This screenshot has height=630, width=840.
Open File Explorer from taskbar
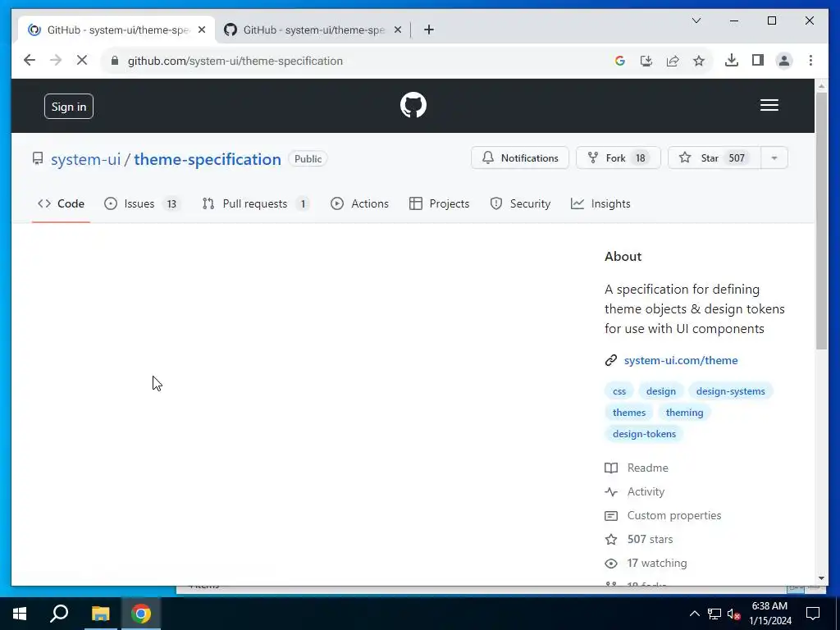point(100,614)
